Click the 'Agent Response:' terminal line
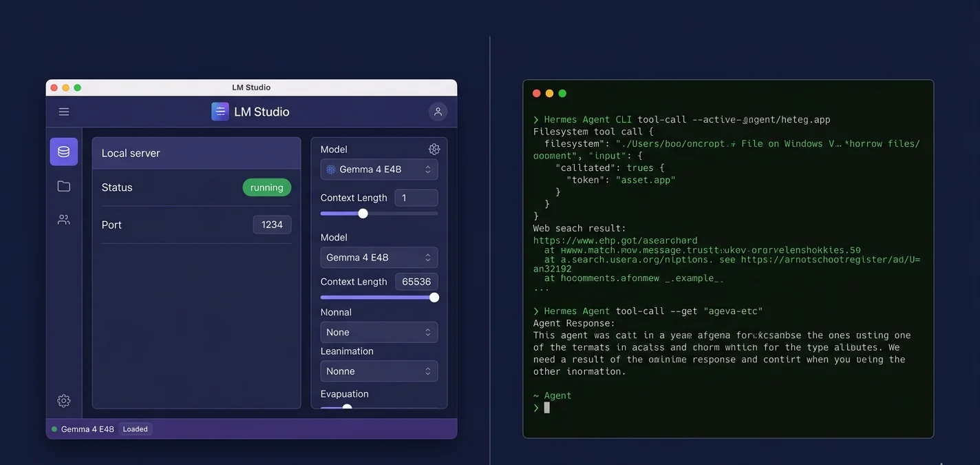 (575, 323)
